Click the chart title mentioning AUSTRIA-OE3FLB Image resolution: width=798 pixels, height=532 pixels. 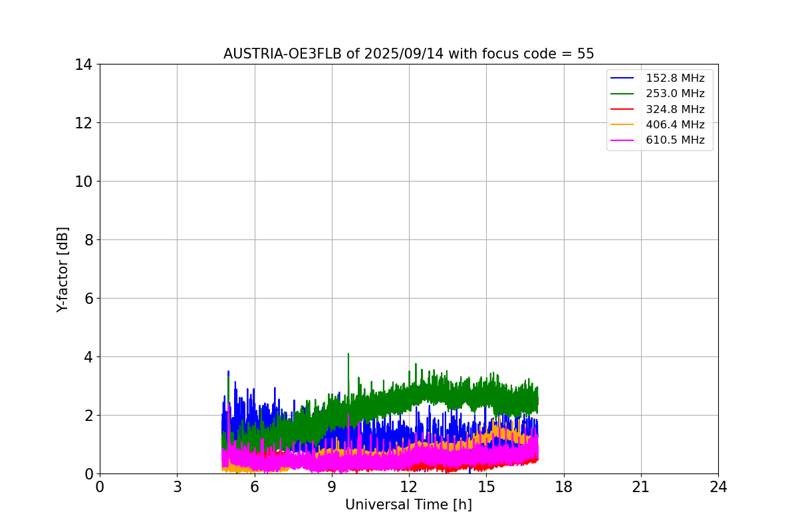[409, 54]
